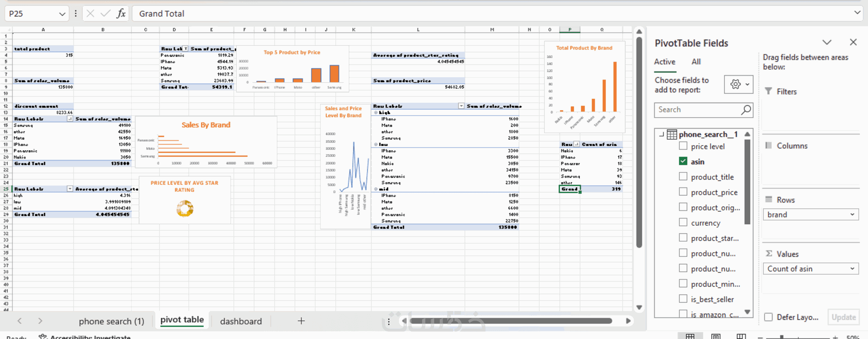Collapse the phone_search__1 table tree

tap(661, 134)
